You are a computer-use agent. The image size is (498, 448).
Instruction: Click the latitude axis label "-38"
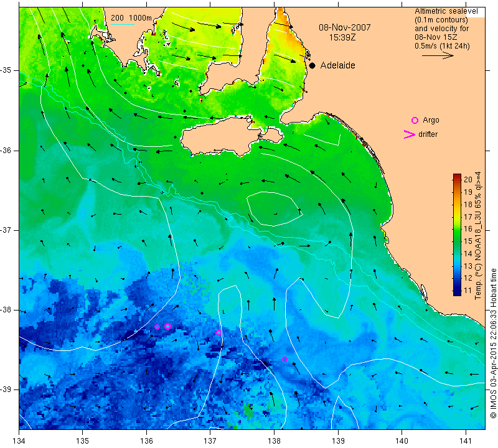click(x=7, y=310)
